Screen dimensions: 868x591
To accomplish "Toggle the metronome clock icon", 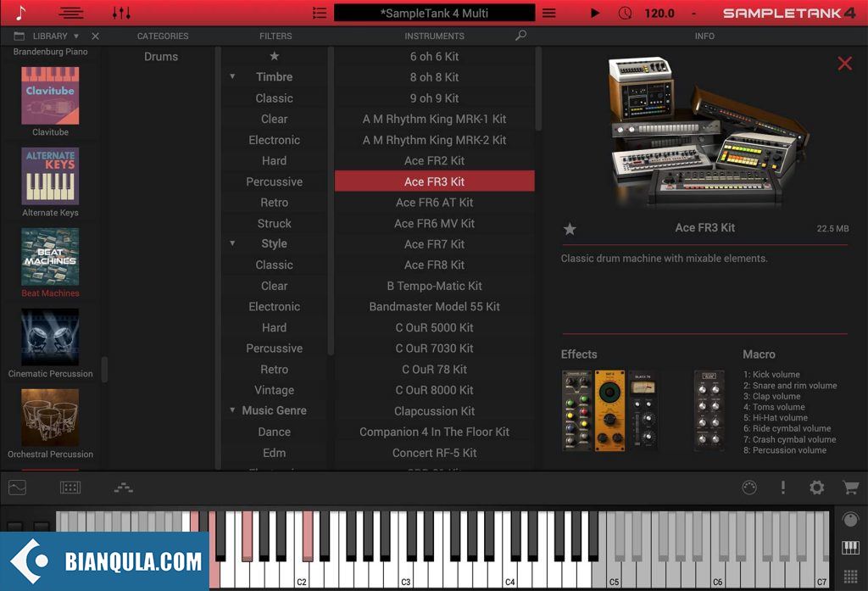I will pyautogui.click(x=625, y=13).
